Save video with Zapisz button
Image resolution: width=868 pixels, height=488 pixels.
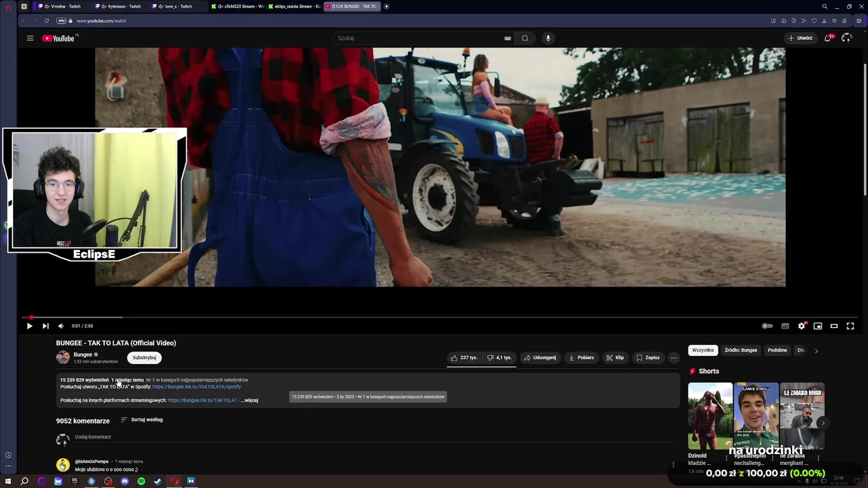tap(648, 358)
